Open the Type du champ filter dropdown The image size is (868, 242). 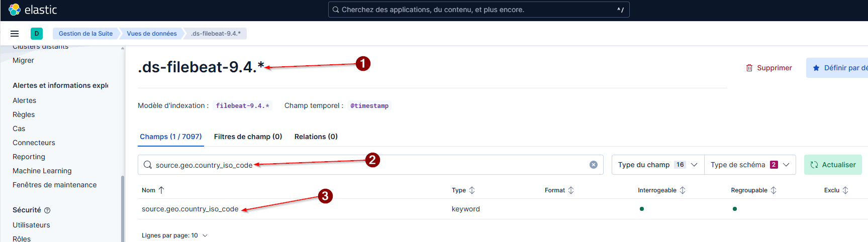point(658,165)
